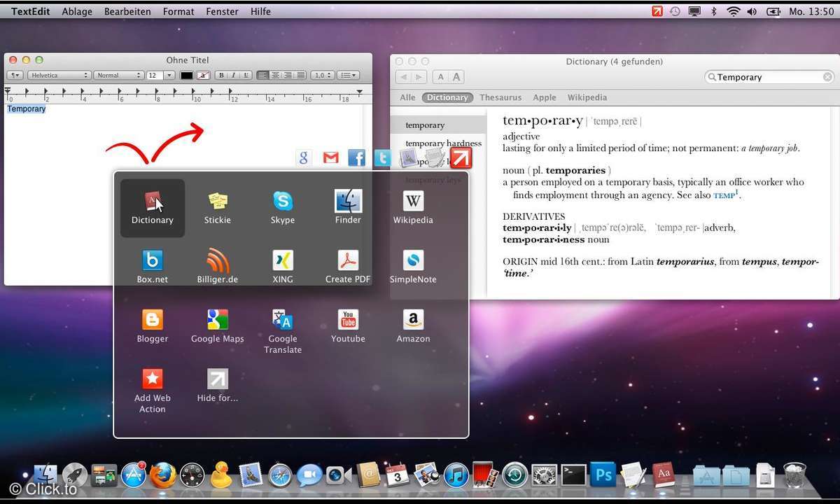Select the Apple tab in Dictionary
The width and height of the screenshot is (840, 504).
(x=545, y=97)
